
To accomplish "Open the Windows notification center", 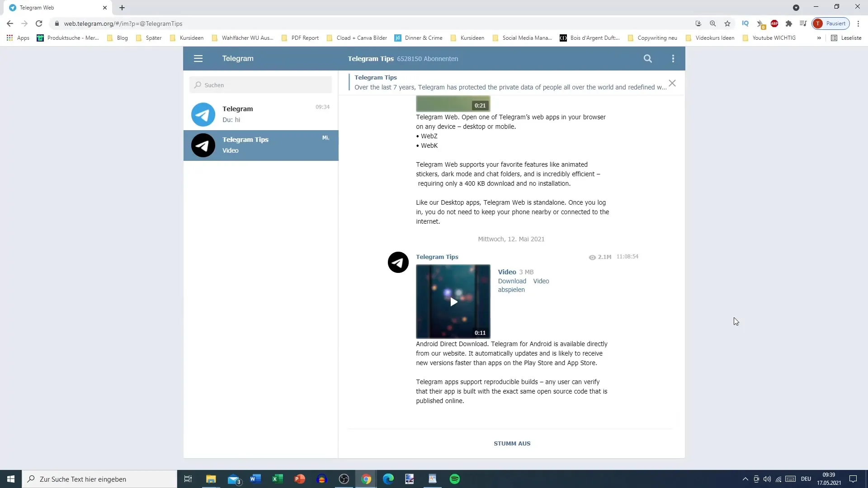I will tap(853, 479).
